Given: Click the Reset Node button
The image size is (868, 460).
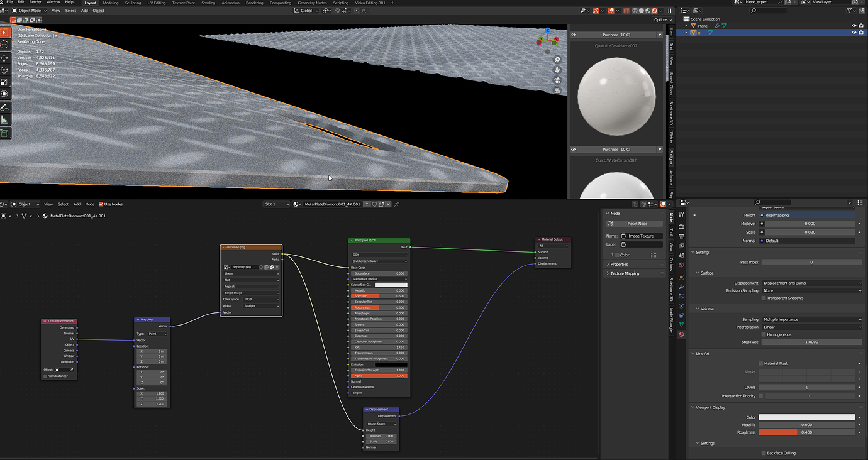Looking at the screenshot, I should (x=635, y=224).
